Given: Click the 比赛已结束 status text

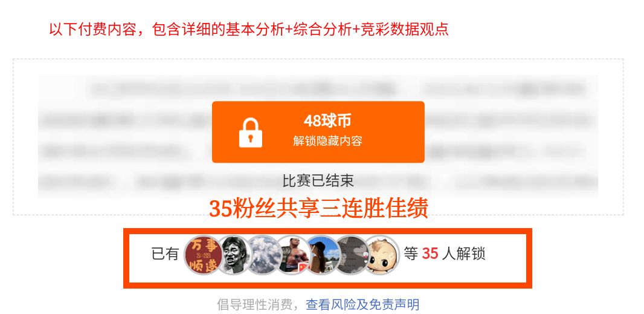Looking at the screenshot, I should [318, 180].
